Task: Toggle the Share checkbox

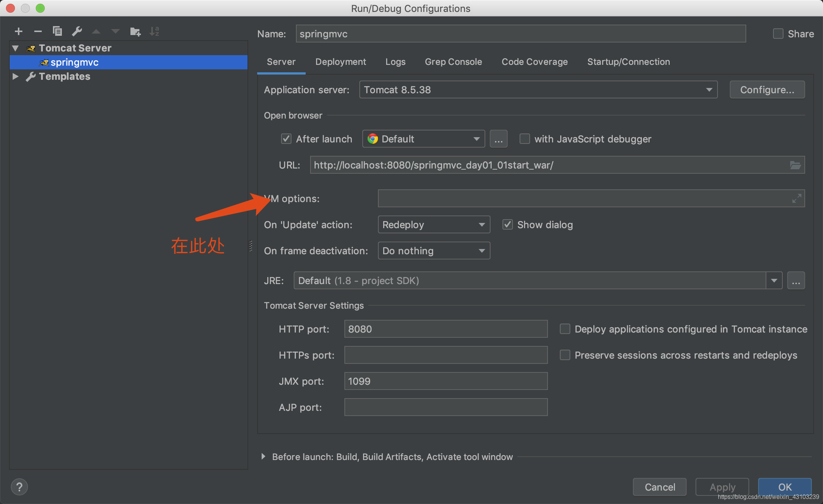Action: click(x=778, y=34)
